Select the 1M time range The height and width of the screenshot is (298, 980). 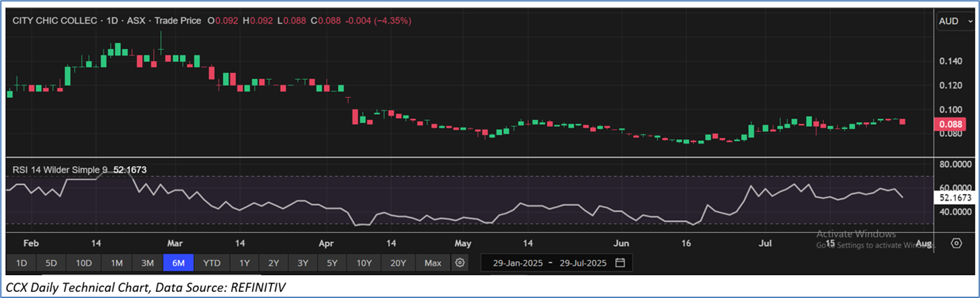click(x=116, y=262)
